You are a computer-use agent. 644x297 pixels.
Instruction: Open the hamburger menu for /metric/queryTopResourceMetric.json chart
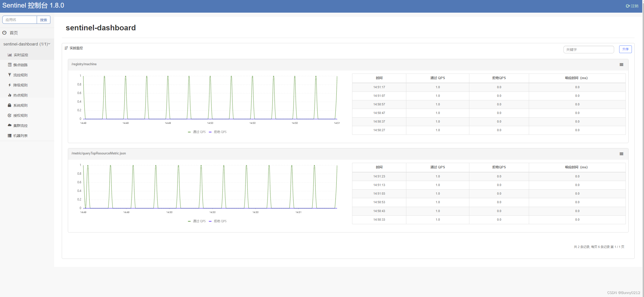pos(621,154)
